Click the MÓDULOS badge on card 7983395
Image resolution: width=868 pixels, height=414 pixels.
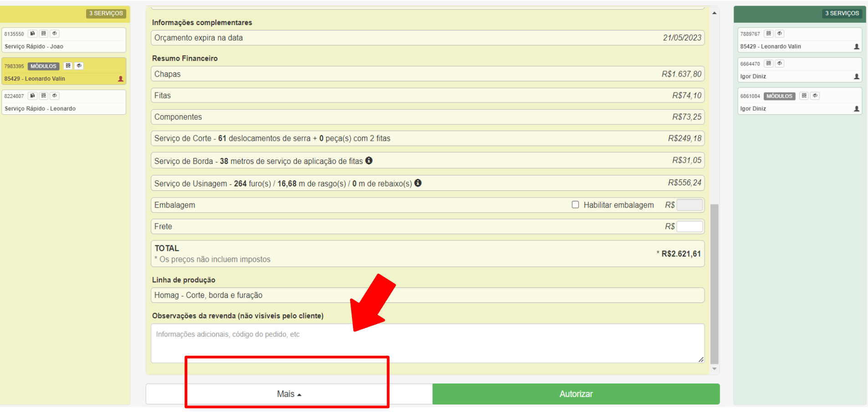[44, 66]
